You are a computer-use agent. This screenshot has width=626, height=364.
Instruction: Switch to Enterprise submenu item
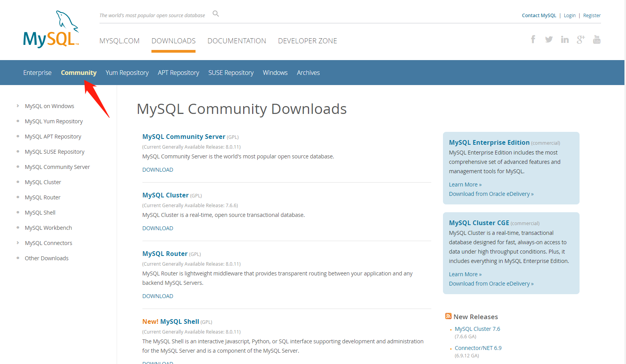coord(37,73)
